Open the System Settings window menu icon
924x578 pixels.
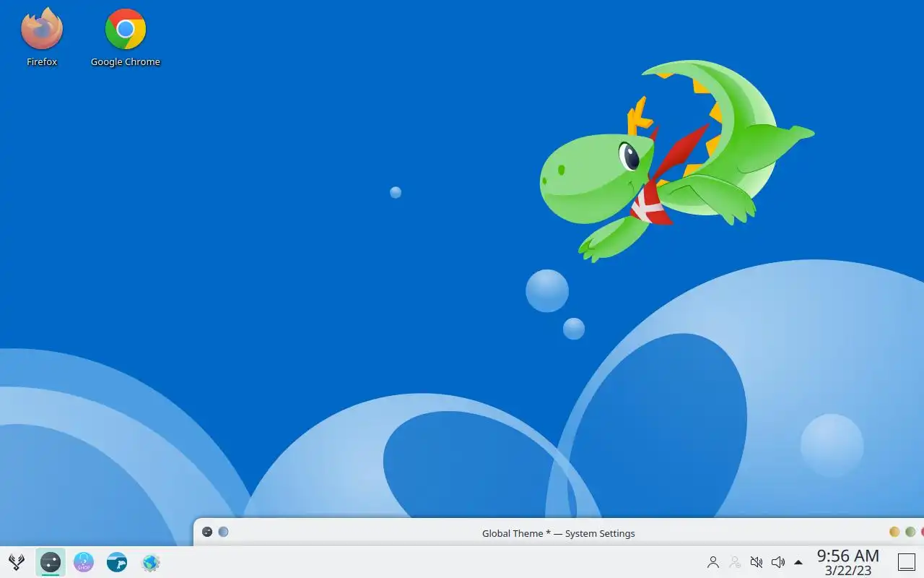(x=207, y=532)
